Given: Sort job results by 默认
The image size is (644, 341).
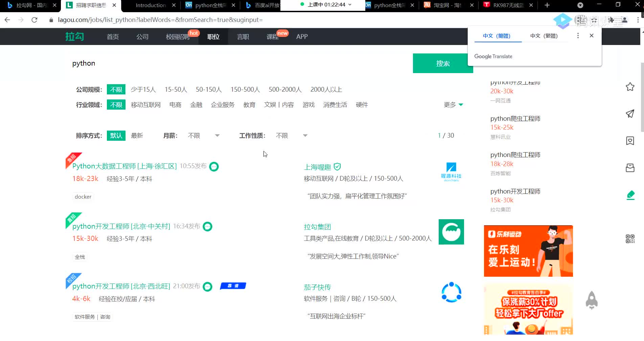Looking at the screenshot, I should tap(116, 136).
